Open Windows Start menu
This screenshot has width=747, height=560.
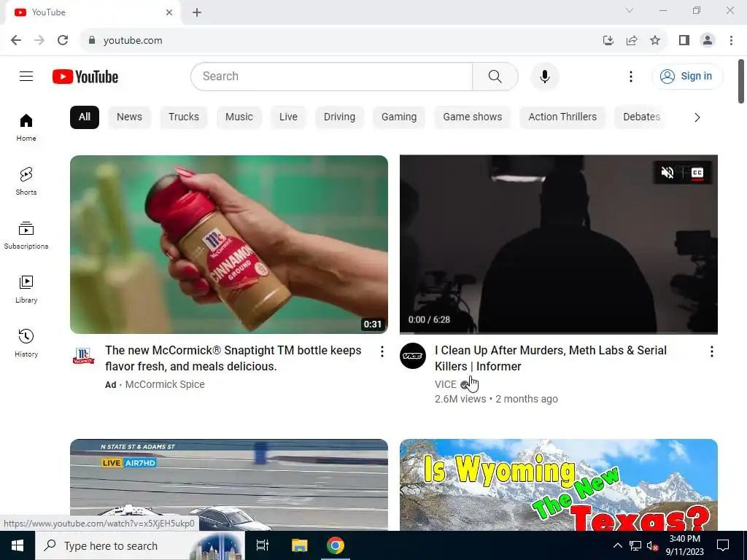point(18,545)
